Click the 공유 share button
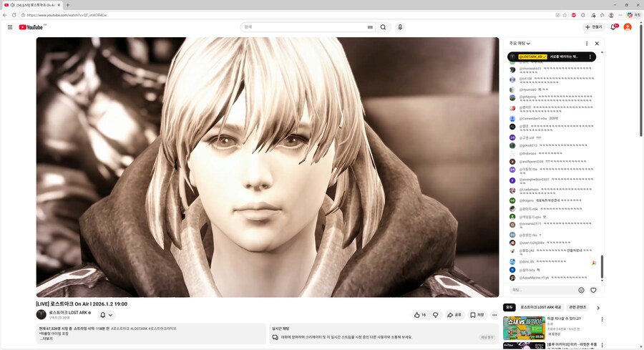Screen dimensions: 644x350 click(x=454, y=314)
